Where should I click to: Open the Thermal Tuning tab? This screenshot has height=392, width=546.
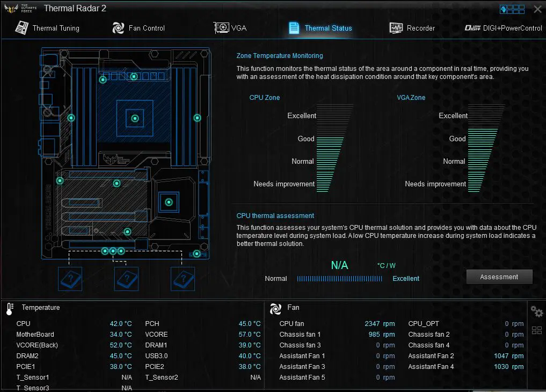pos(47,28)
